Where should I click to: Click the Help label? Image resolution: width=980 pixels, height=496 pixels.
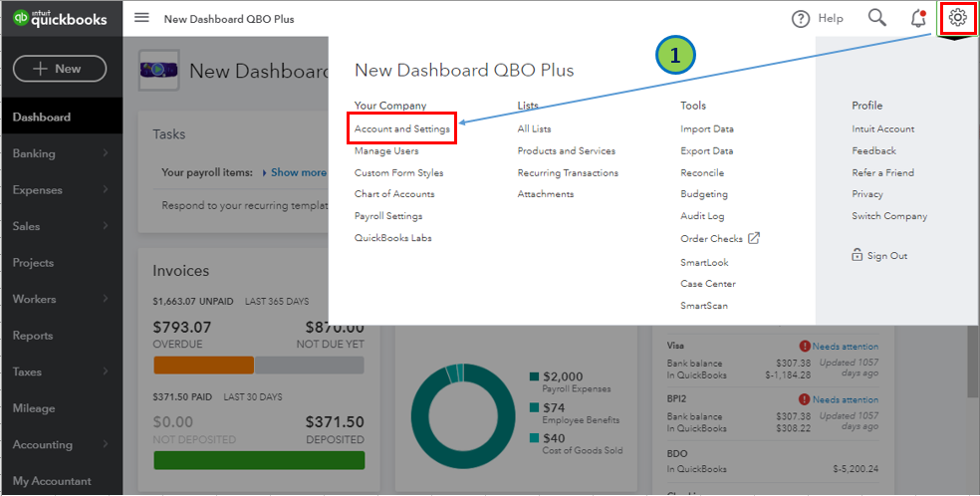tap(831, 18)
